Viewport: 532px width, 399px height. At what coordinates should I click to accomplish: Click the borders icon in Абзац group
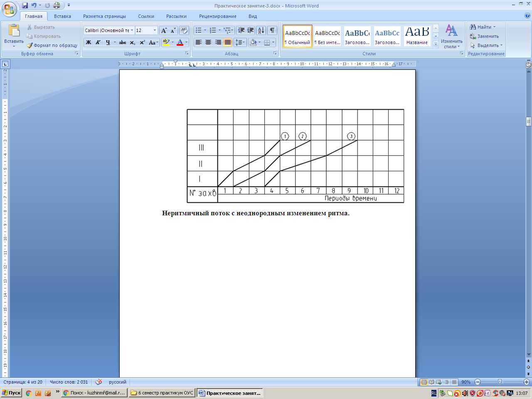coord(267,42)
